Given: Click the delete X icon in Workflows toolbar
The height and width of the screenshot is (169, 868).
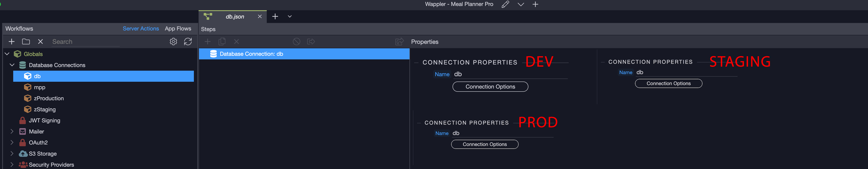Looking at the screenshot, I should (40, 42).
